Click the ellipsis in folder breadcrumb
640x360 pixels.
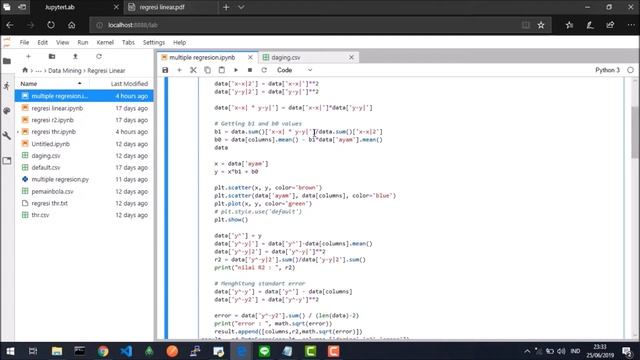point(38,71)
